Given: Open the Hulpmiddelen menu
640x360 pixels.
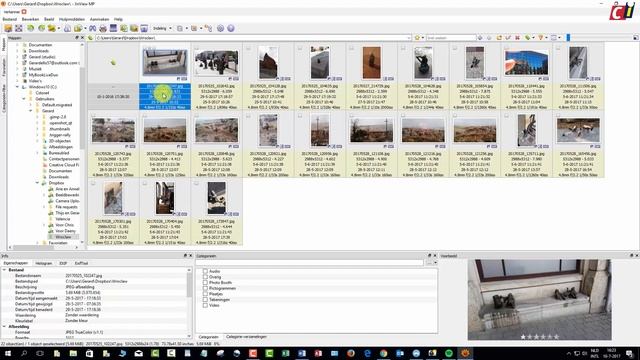Looking at the screenshot, I should click(72, 19).
